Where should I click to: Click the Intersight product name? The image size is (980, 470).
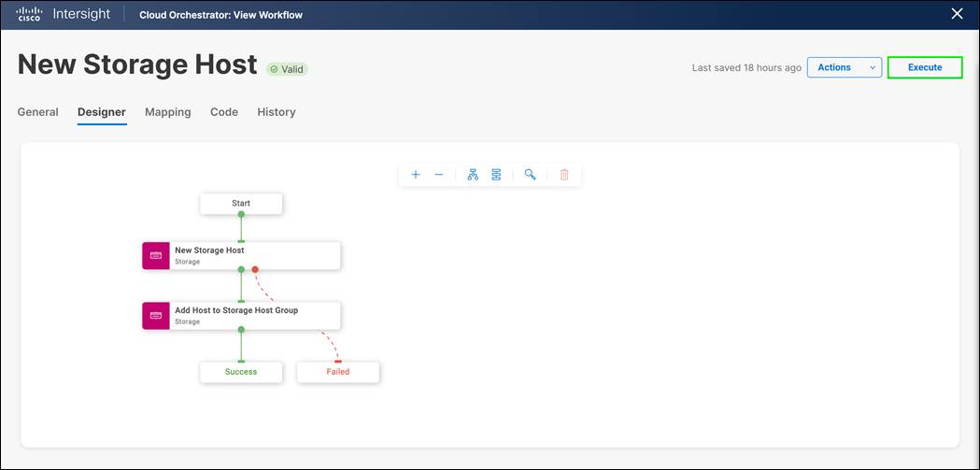tap(82, 14)
